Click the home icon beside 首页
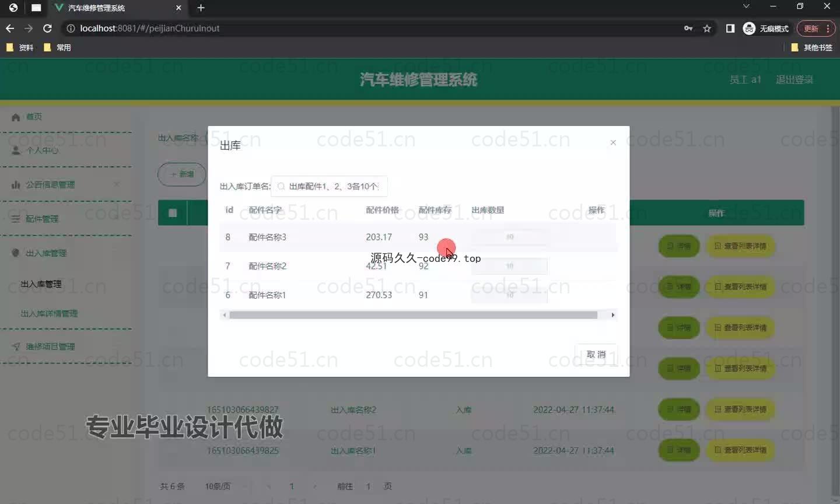Viewport: 840px width, 504px height. [16, 117]
